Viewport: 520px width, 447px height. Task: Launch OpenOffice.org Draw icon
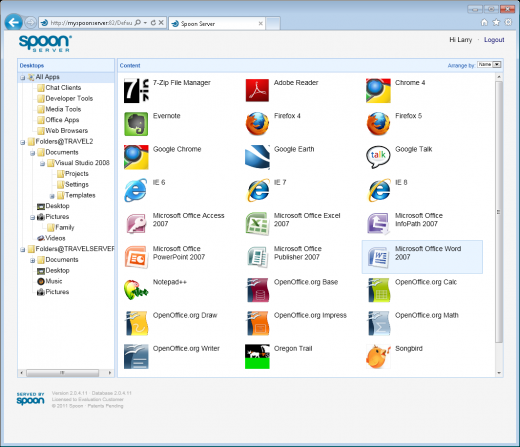pos(136,323)
